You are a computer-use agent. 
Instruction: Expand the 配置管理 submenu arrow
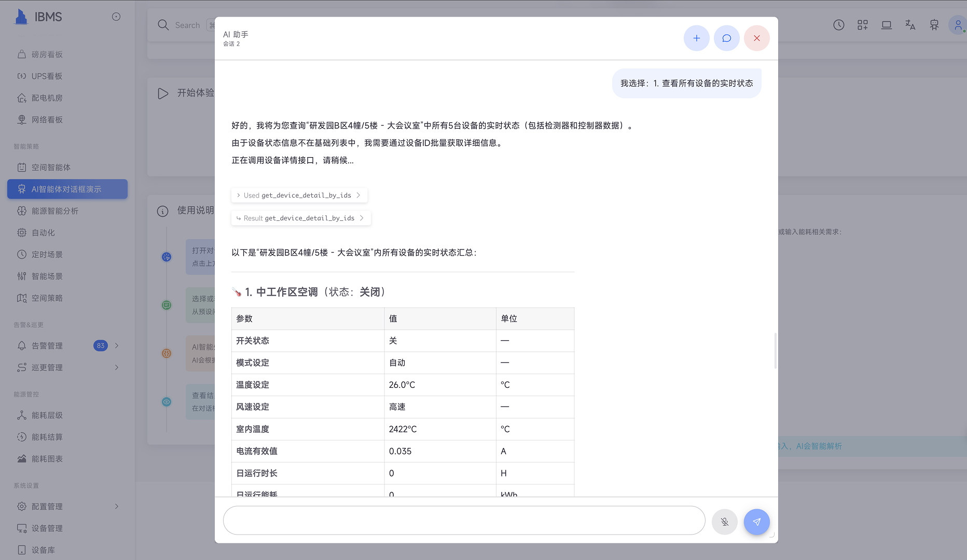(x=116, y=506)
